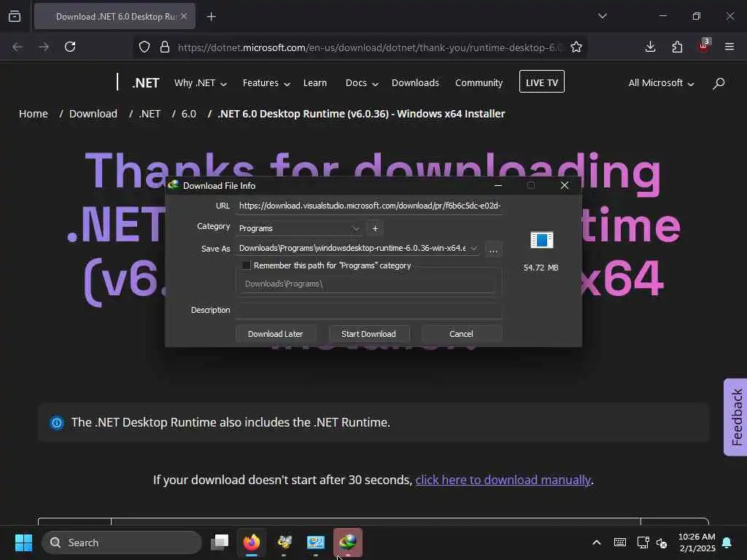The image size is (747, 560).
Task: Click Download Later button
Action: point(275,334)
